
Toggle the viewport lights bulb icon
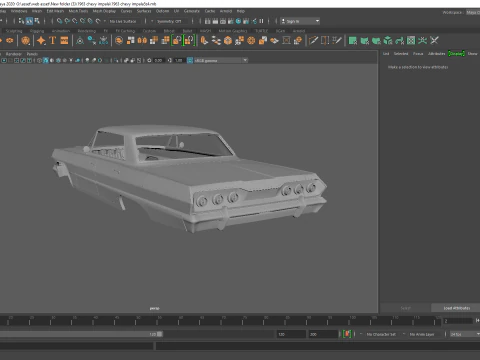click(87, 60)
